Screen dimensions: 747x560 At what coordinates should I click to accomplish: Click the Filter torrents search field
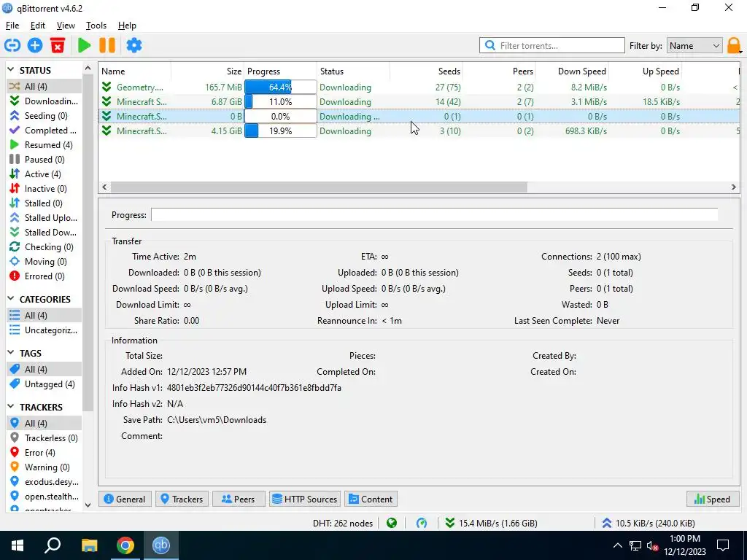coord(552,46)
